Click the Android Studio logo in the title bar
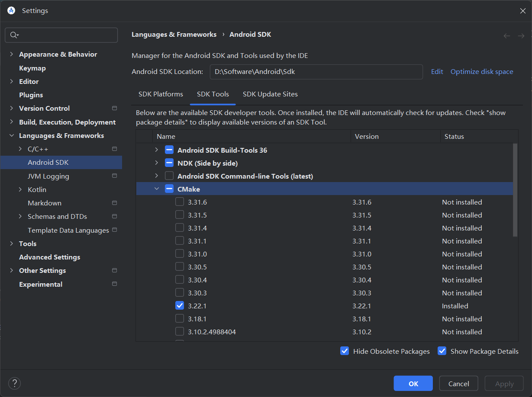 click(x=11, y=10)
